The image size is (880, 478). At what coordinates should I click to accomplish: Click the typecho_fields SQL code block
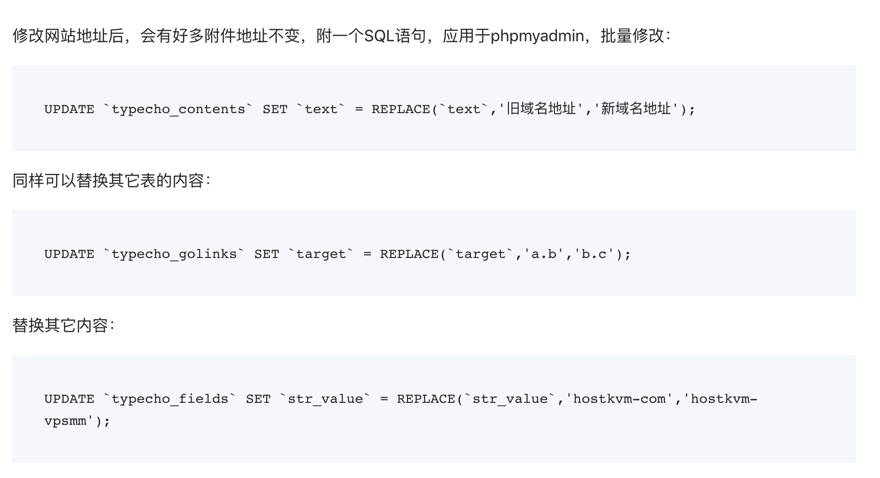tap(434, 409)
